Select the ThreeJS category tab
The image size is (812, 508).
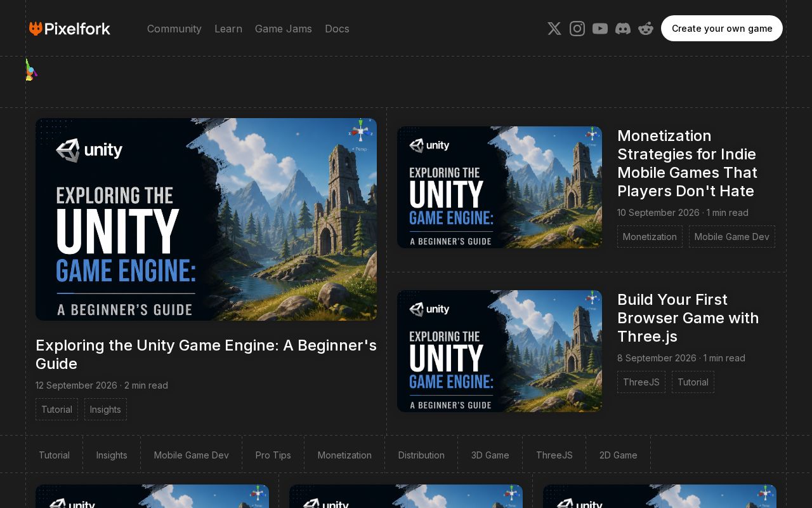point(554,455)
